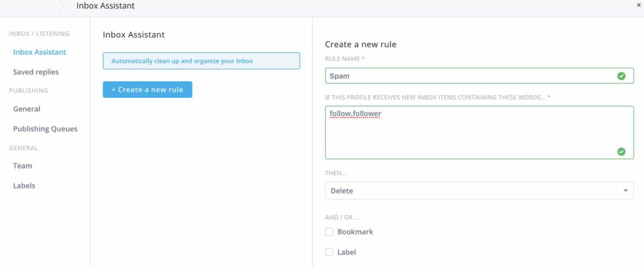Image resolution: width=644 pixels, height=267 pixels.
Task: Open the Then action dropdown
Action: [x=479, y=190]
